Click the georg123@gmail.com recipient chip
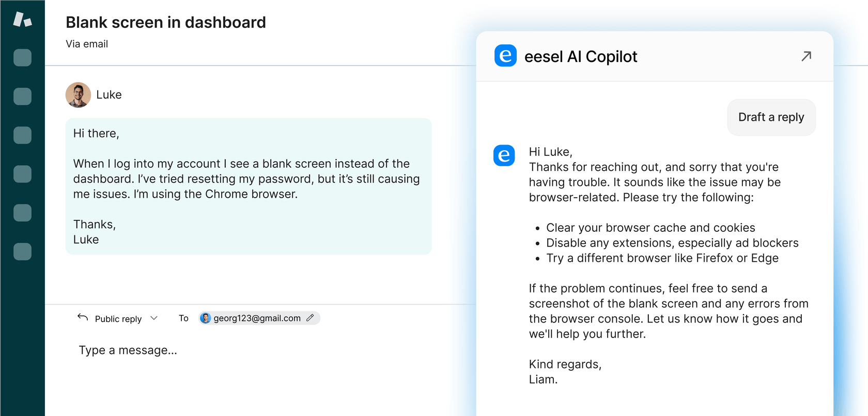This screenshot has height=416, width=868. [x=257, y=318]
